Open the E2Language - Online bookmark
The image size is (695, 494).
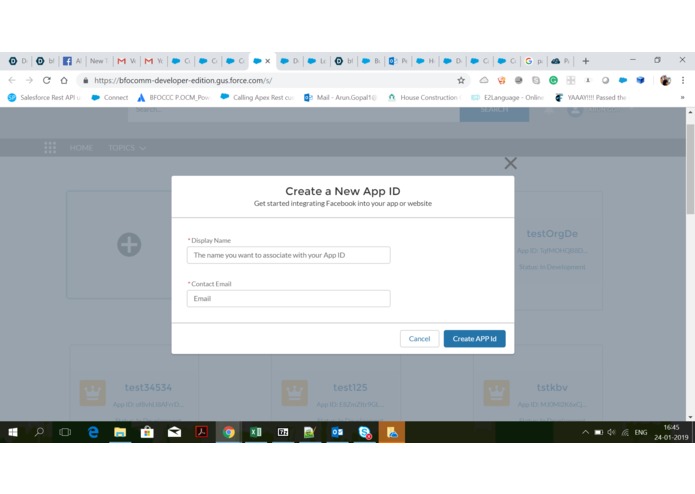tap(508, 97)
